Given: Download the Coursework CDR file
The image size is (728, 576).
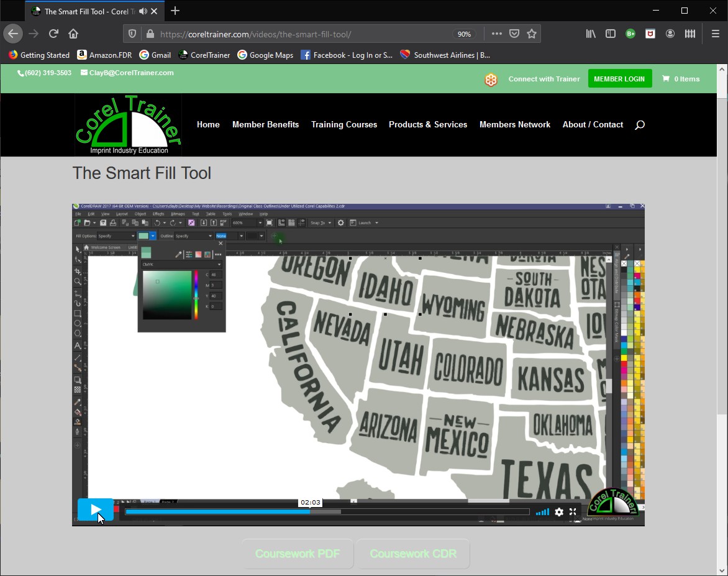Looking at the screenshot, I should point(413,554).
